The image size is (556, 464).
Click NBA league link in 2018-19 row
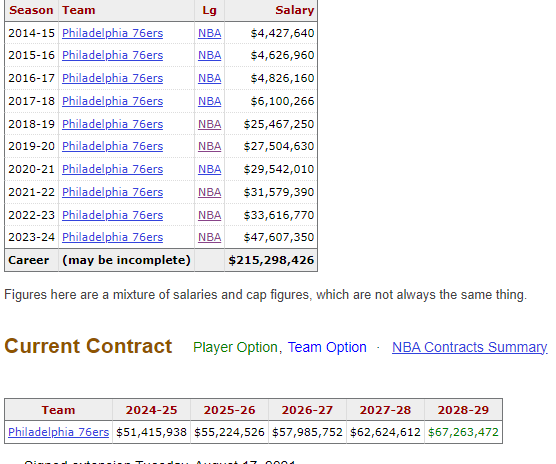click(210, 124)
